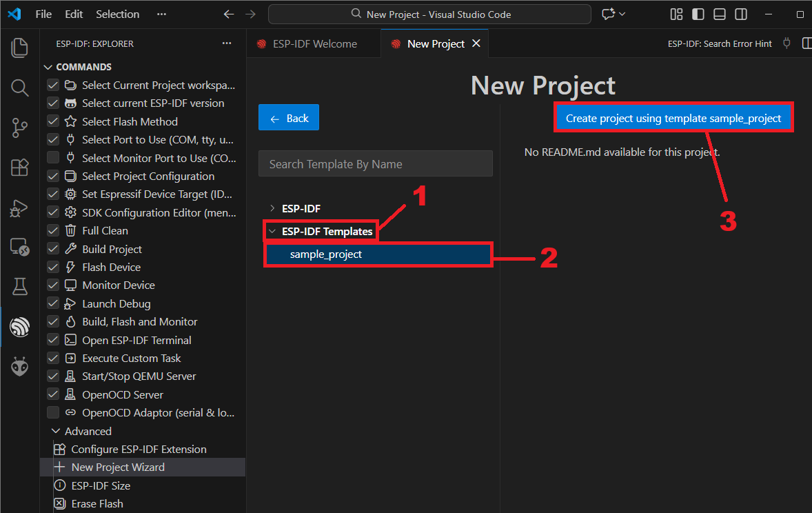
Task: Open the Explorer view in activity bar
Action: tap(19, 48)
